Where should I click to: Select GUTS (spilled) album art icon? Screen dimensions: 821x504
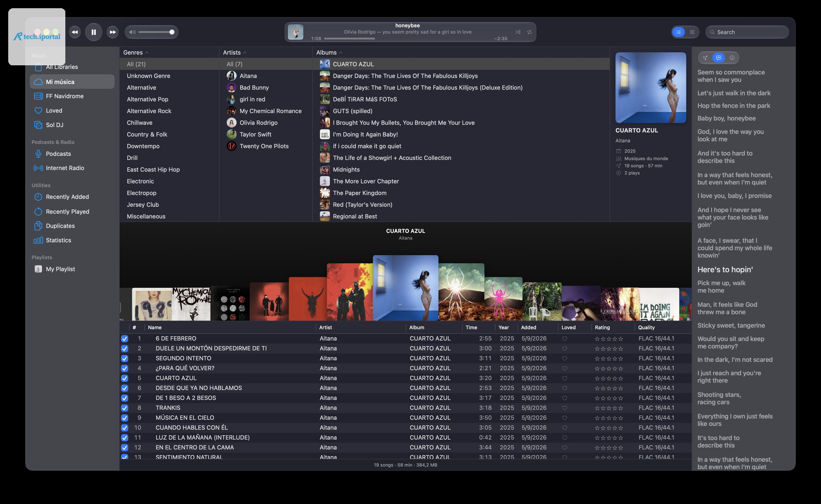325,111
